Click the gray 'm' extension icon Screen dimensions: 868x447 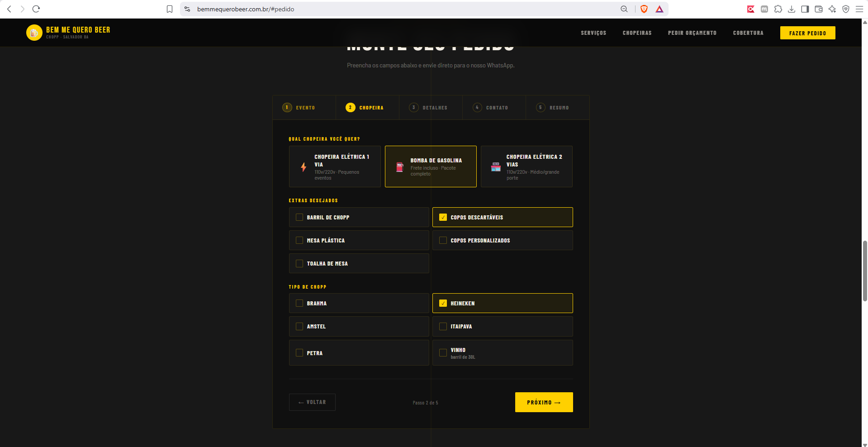click(764, 9)
